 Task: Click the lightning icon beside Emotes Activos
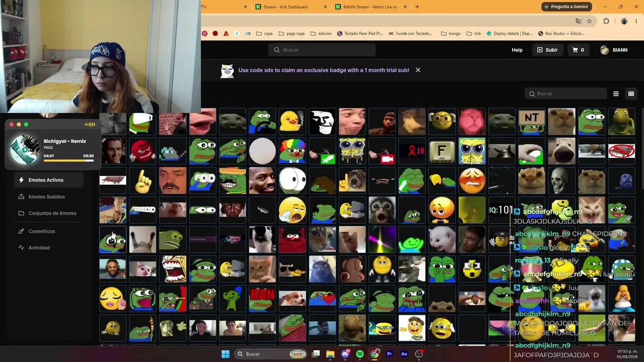[x=21, y=180]
